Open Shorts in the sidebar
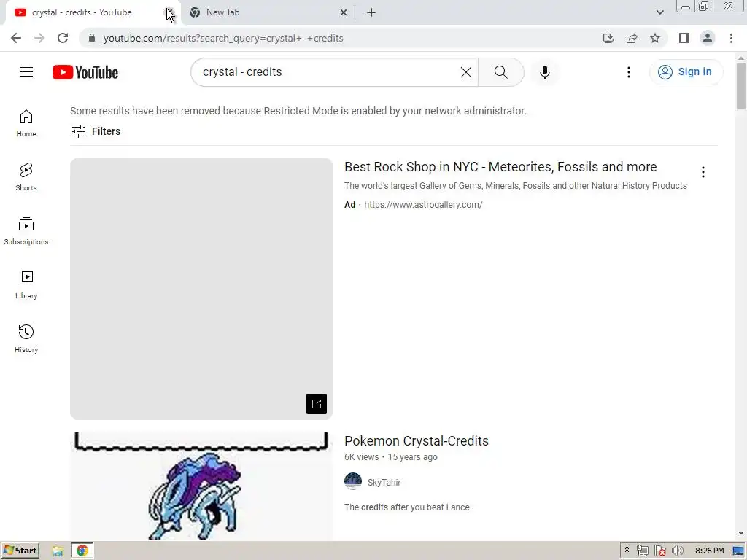Screen dimensions: 747x560 tap(26, 176)
